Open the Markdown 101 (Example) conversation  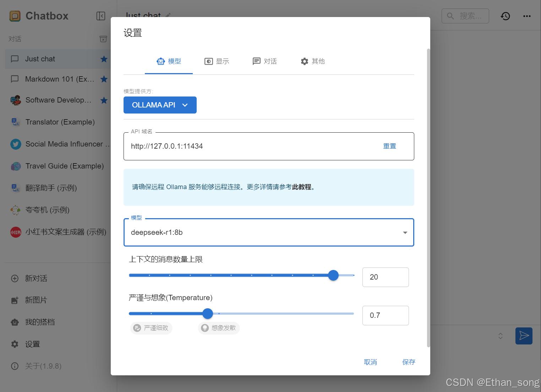58,79
